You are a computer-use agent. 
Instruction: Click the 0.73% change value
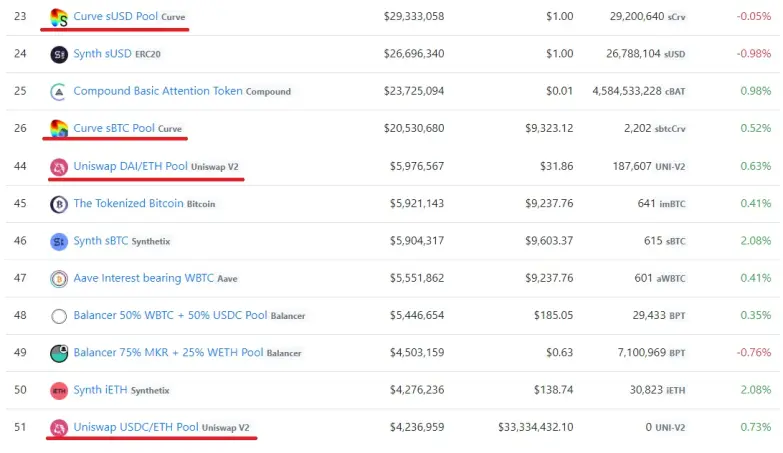pyautogui.click(x=756, y=427)
